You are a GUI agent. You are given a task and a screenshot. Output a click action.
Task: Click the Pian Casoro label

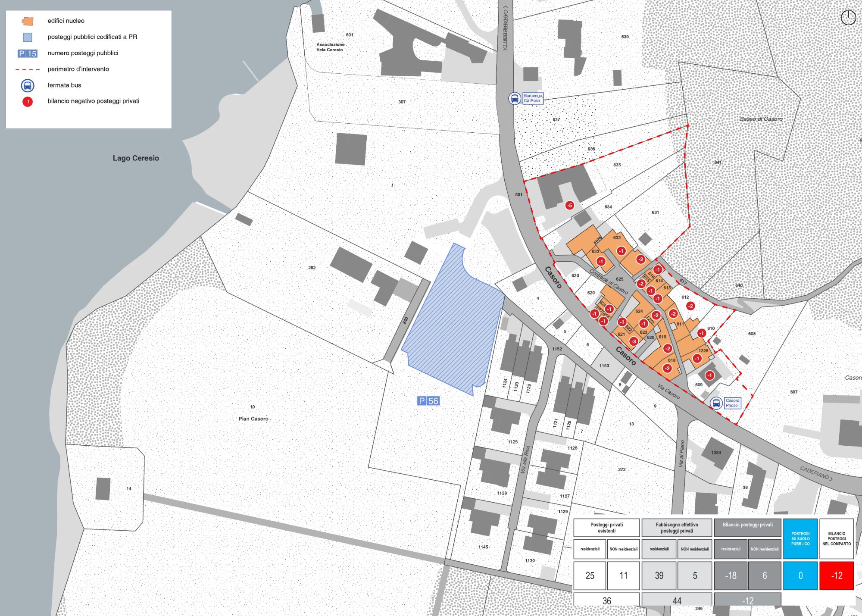pyautogui.click(x=253, y=419)
